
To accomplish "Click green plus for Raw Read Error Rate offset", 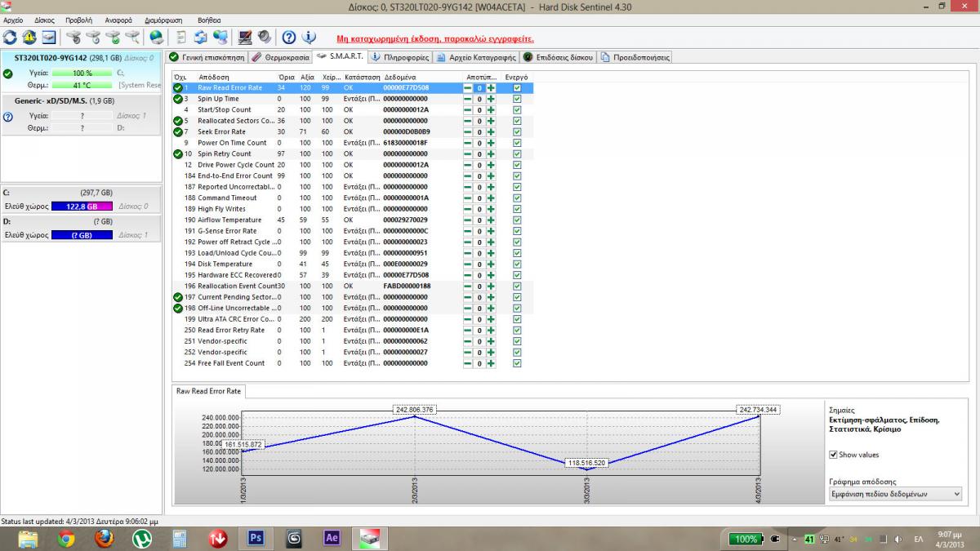I will pyautogui.click(x=491, y=87).
